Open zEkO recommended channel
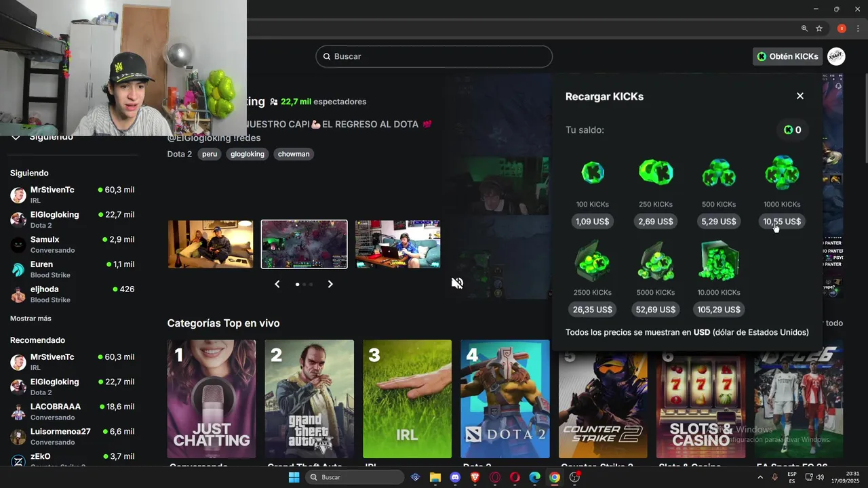This screenshot has height=488, width=868. pyautogui.click(x=73, y=460)
